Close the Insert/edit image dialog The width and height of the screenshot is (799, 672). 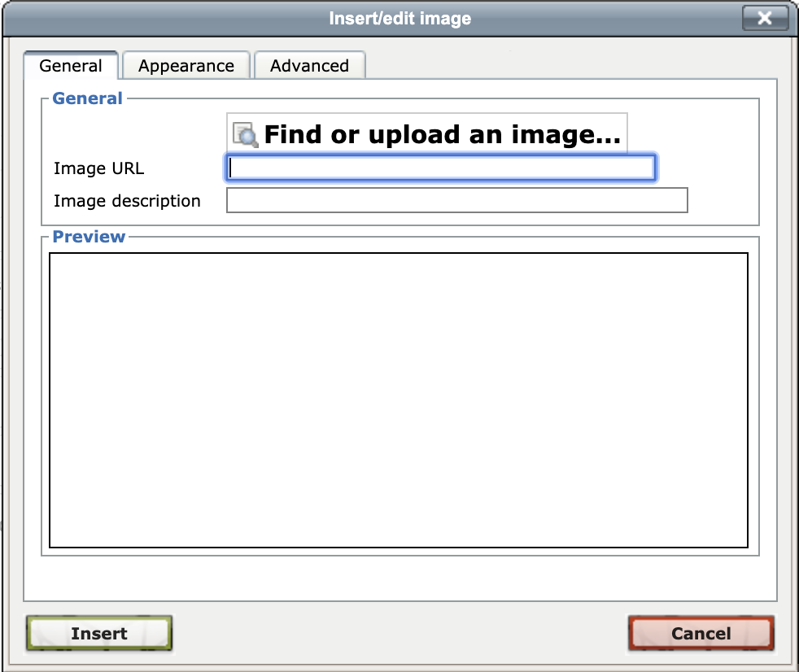764,19
